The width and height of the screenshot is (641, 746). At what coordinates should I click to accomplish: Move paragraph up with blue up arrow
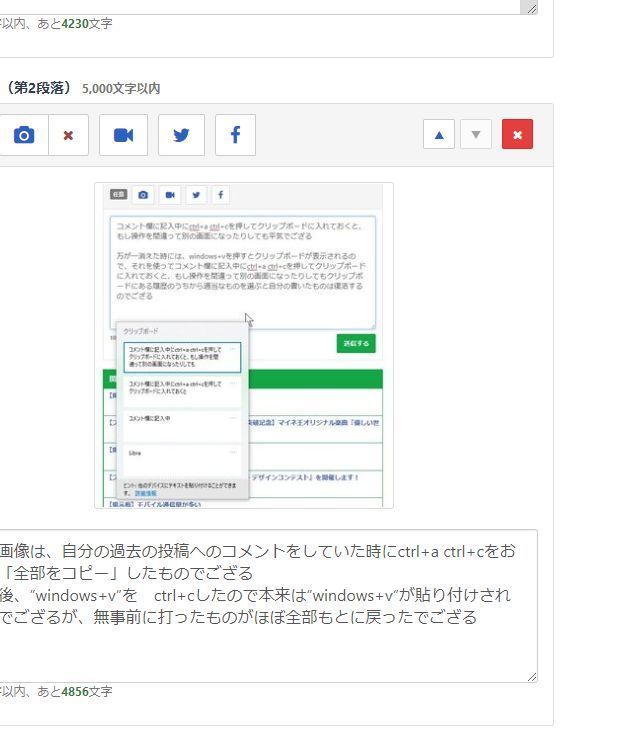click(439, 134)
